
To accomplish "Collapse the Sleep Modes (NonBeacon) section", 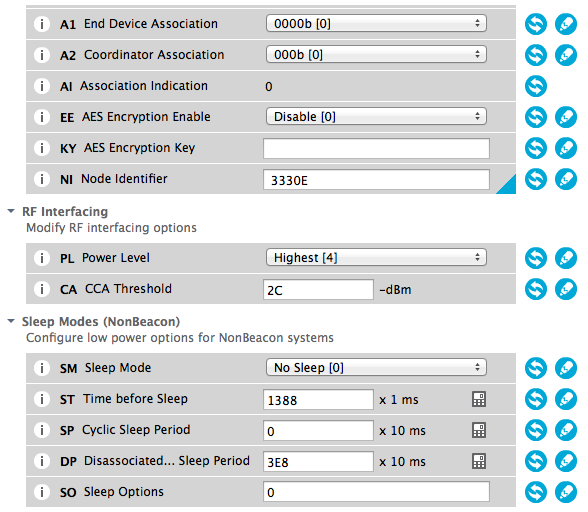I will pyautogui.click(x=11, y=321).
